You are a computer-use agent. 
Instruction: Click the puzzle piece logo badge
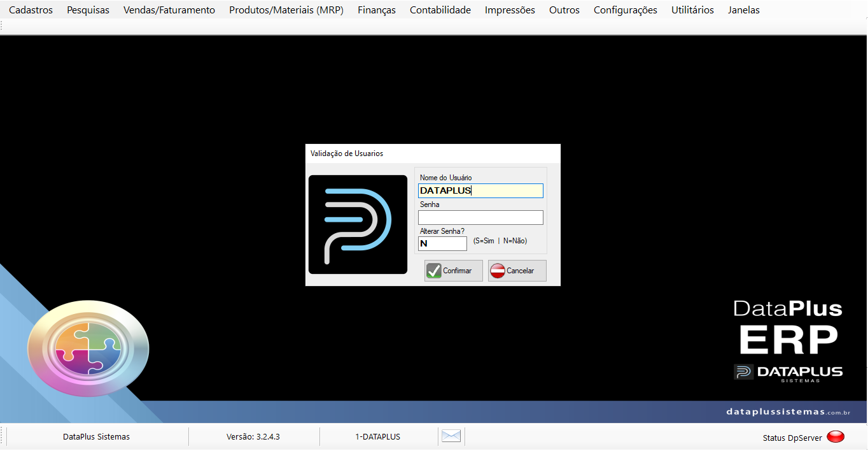[88, 348]
